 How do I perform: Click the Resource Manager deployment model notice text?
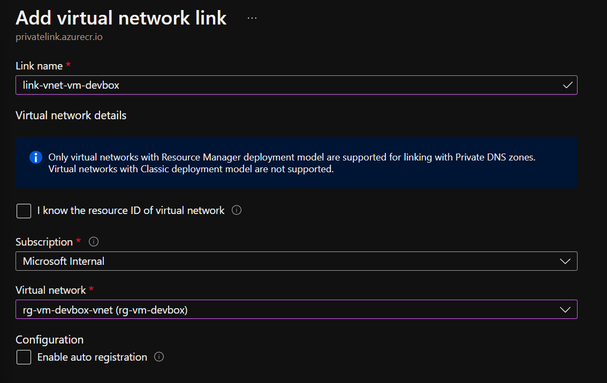(292, 163)
